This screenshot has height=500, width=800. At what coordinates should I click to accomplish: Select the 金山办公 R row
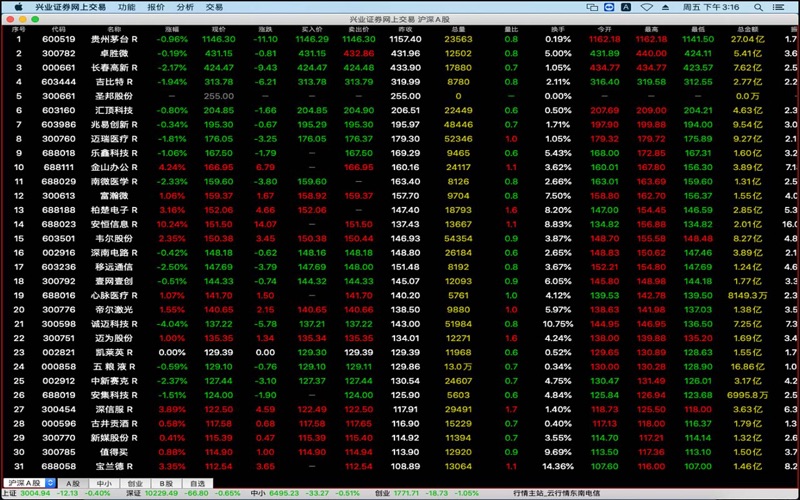pos(400,168)
